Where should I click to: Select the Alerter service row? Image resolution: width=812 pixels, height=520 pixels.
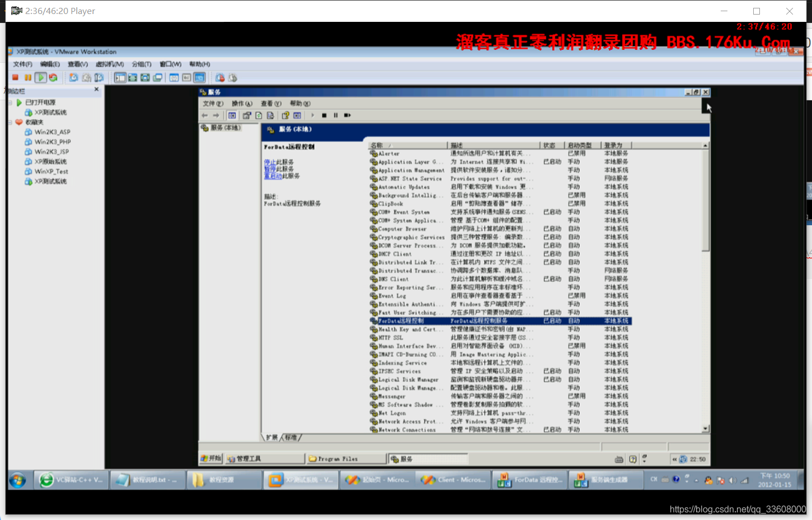click(x=501, y=154)
